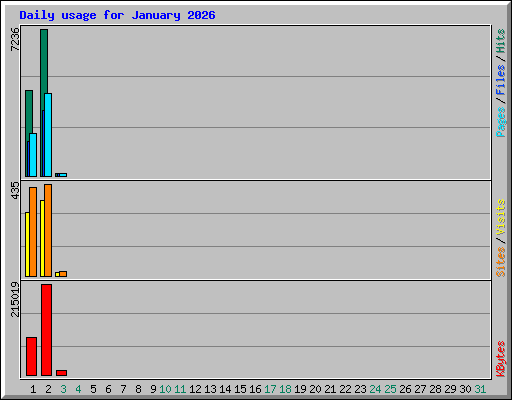Click the 7236 axis value
Image resolution: width=512 pixels, height=400 pixels.
pyautogui.click(x=15, y=39)
